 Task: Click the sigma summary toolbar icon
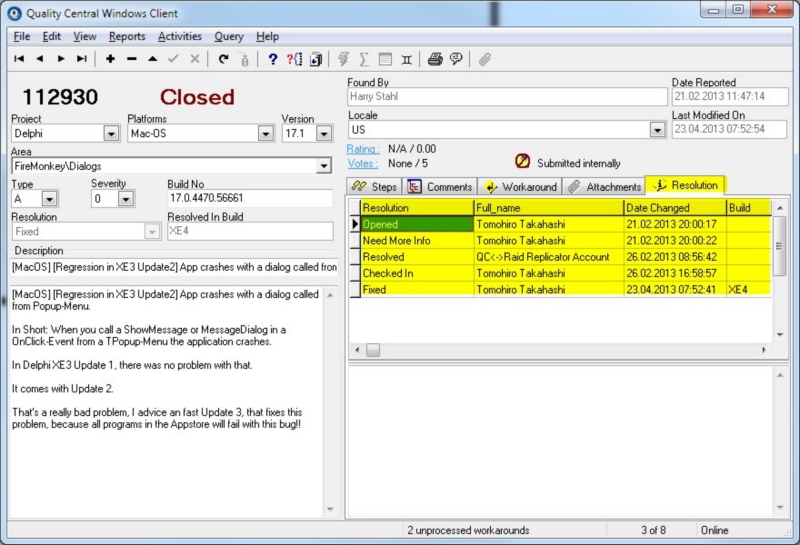click(x=364, y=59)
